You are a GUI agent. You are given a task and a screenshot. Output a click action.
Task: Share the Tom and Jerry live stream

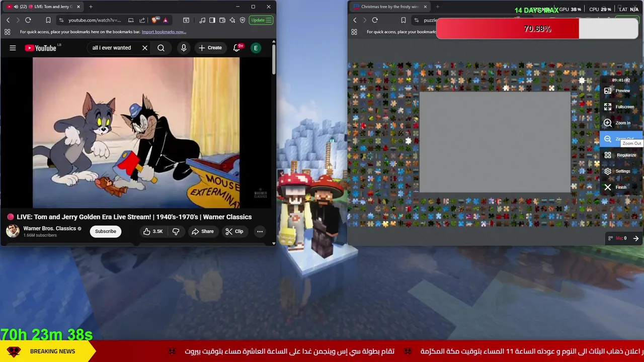point(203,231)
